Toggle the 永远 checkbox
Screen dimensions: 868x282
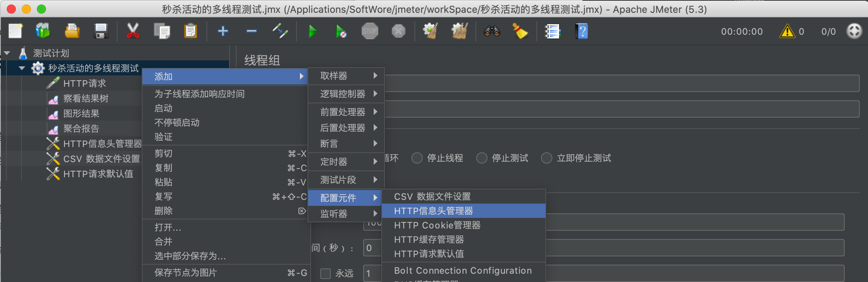coord(325,273)
